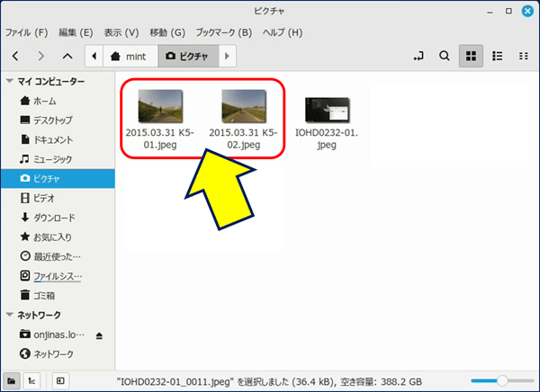This screenshot has height=392, width=540.
Task: Go up to the parent folder
Action: (67, 56)
